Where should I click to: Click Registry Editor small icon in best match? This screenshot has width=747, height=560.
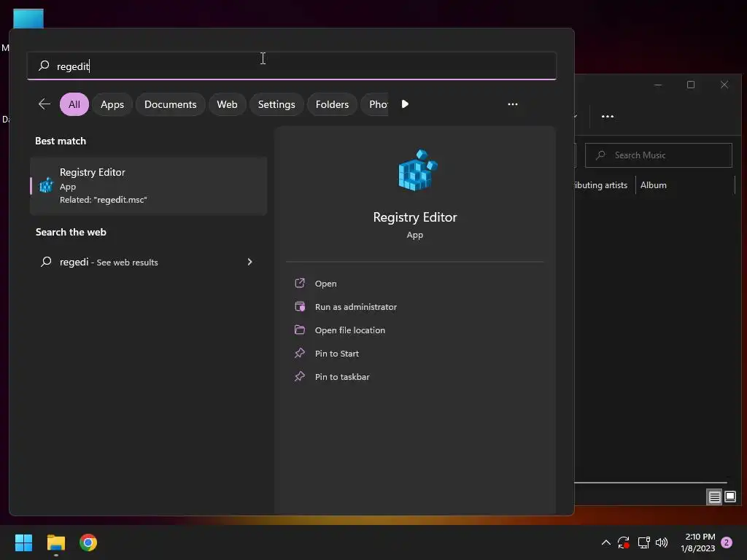coord(46,184)
